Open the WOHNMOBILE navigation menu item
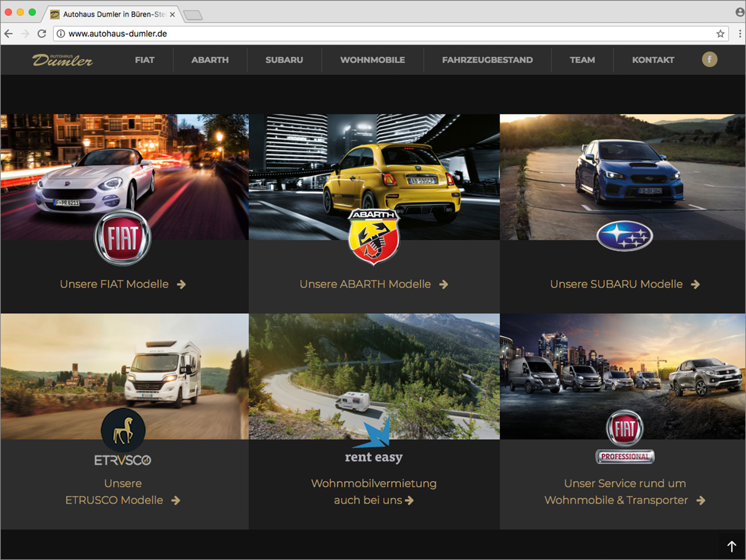 (x=372, y=60)
